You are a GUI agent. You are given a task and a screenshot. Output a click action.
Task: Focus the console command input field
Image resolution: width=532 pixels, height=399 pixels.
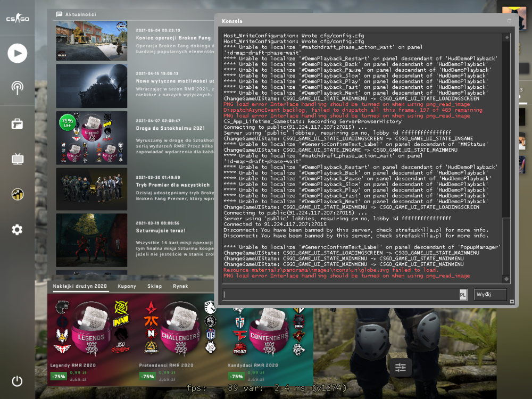click(340, 295)
